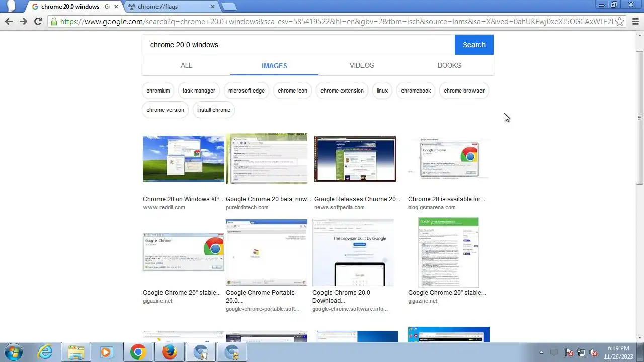The width and height of the screenshot is (644, 362).
Task: Bookmark this page with the star icon
Action: point(620,22)
